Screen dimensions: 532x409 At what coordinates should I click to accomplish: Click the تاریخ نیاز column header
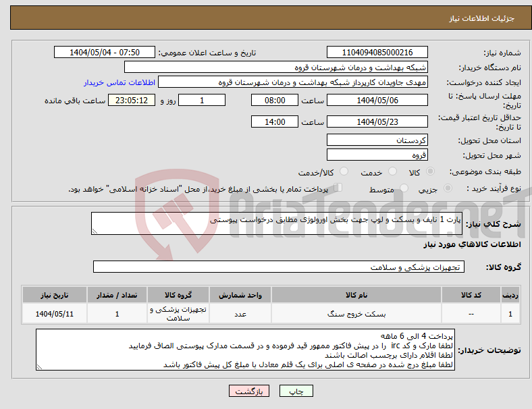coord(55,295)
